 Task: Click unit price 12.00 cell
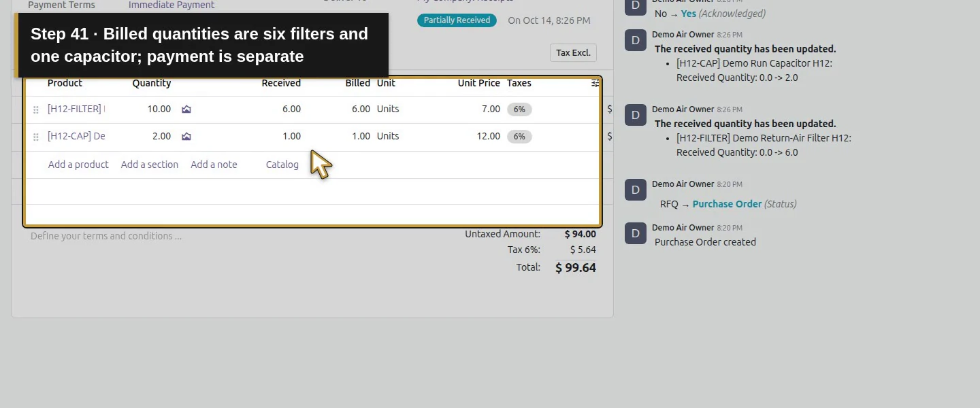click(x=488, y=136)
